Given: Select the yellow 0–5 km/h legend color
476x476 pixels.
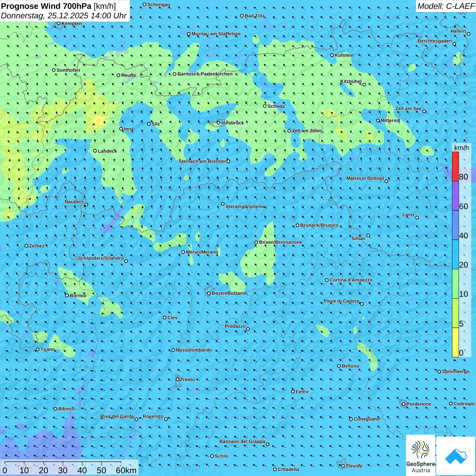Looking at the screenshot, I should pyautogui.click(x=455, y=342).
